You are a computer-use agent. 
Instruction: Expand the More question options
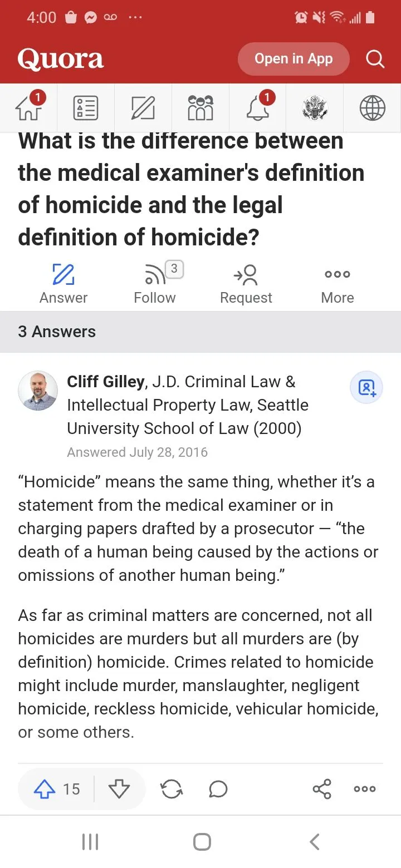click(x=338, y=284)
